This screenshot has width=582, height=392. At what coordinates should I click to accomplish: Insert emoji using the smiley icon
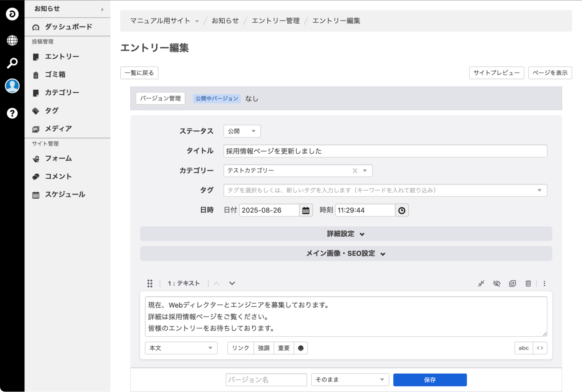coord(301,348)
